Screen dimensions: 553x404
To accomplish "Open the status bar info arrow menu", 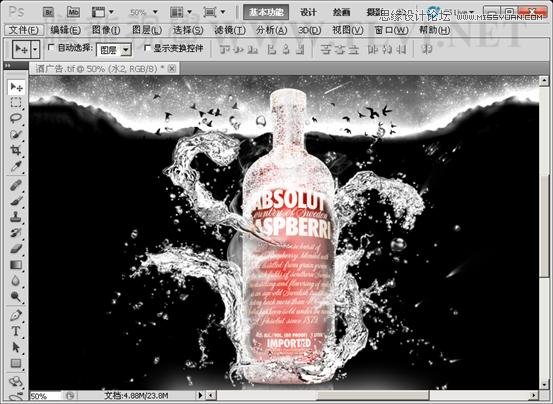I will [200, 396].
